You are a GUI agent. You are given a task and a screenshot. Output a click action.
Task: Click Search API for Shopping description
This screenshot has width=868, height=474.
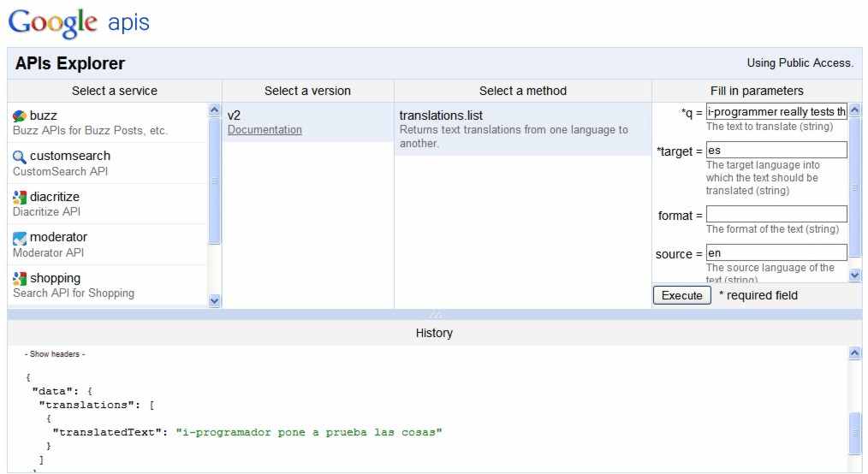(x=74, y=293)
